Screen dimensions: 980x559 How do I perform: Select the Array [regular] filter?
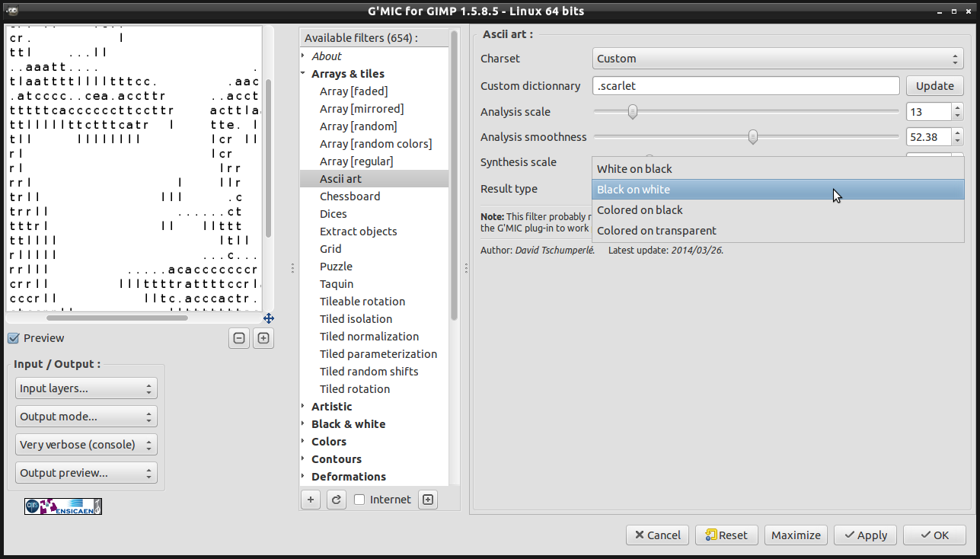tap(357, 161)
